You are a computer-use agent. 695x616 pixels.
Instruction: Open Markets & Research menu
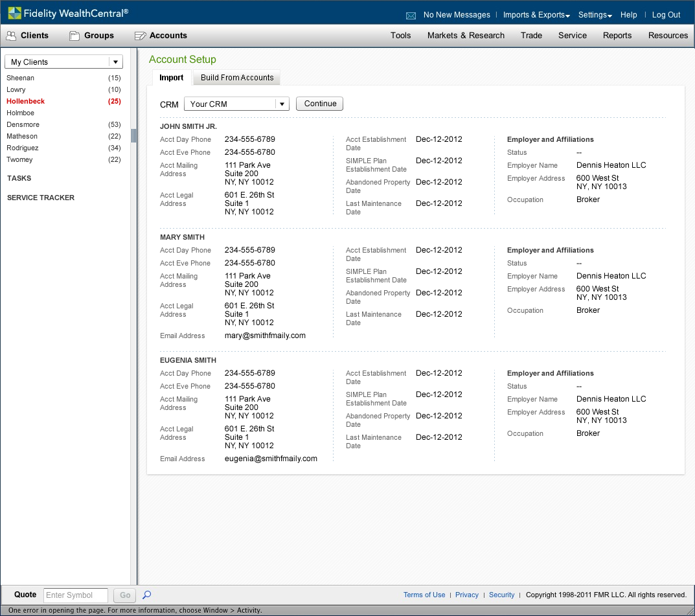click(x=466, y=36)
